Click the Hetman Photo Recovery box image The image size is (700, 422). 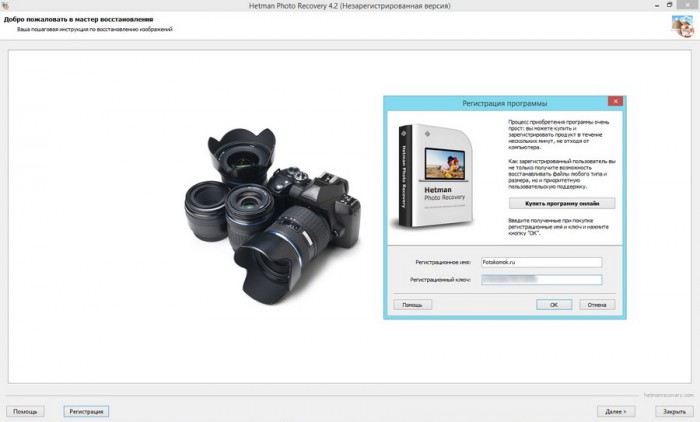[x=432, y=175]
